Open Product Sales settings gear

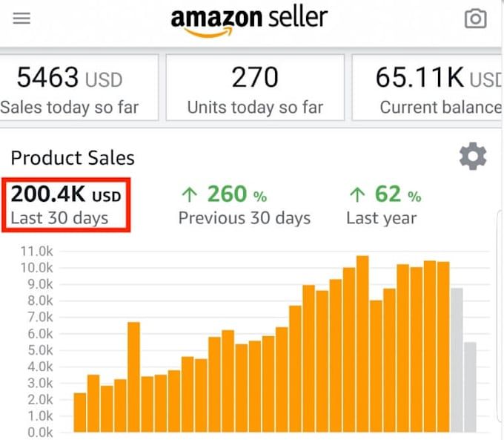click(x=473, y=157)
